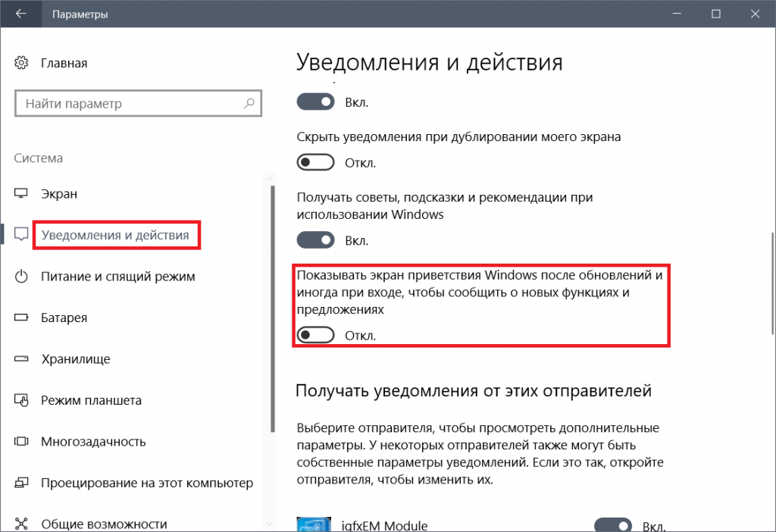The height and width of the screenshot is (532, 776).
Task: Open Общие возможности settings
Action: coord(104,524)
